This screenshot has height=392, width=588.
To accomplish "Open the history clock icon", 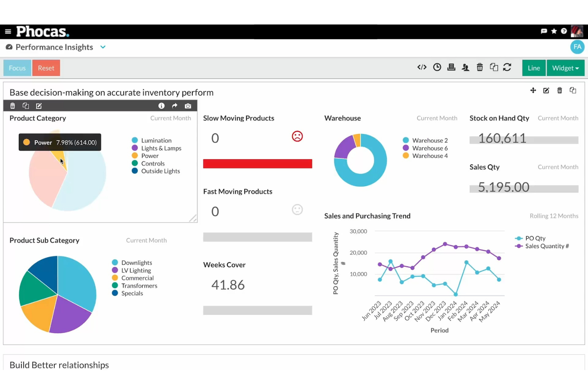I will pyautogui.click(x=437, y=67).
